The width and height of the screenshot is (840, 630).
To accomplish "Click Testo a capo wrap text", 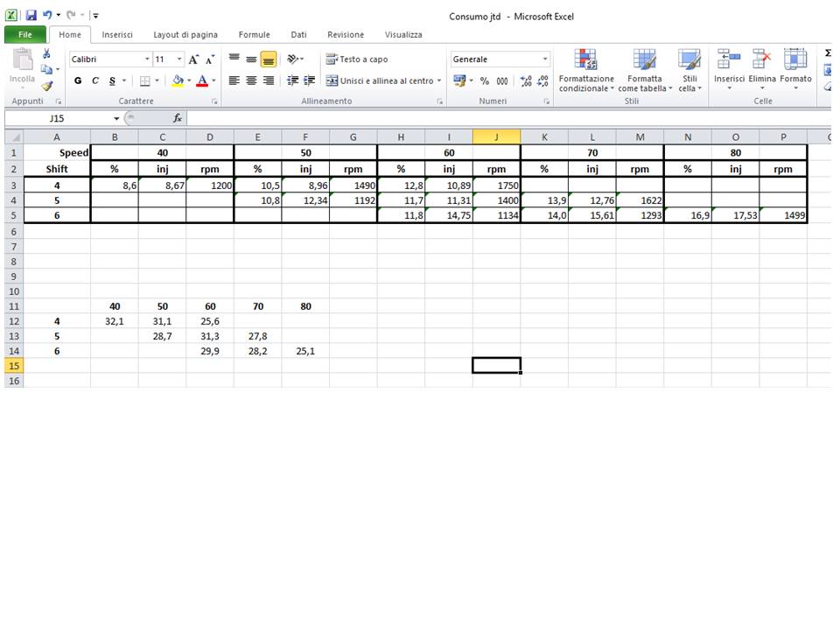I will (x=357, y=59).
